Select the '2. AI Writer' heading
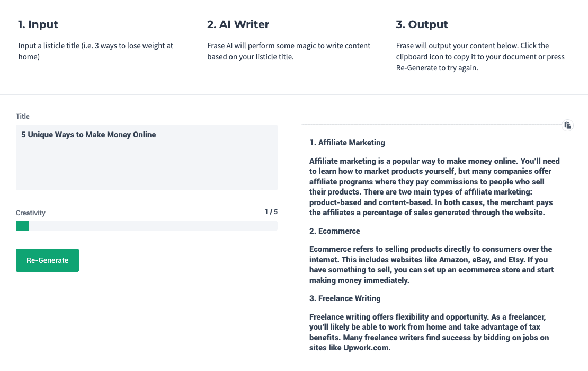This screenshot has width=588, height=371. 238,24
